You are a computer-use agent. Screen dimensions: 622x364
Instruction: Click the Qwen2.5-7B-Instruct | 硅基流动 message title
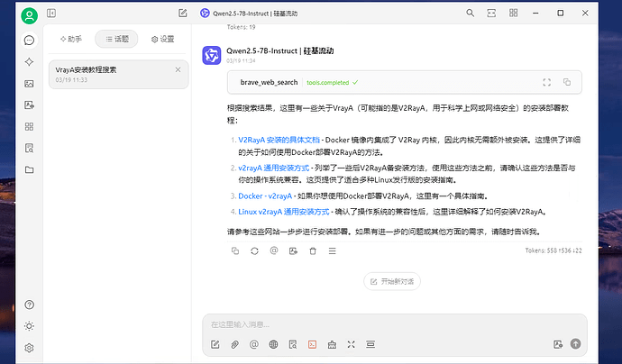(x=280, y=50)
